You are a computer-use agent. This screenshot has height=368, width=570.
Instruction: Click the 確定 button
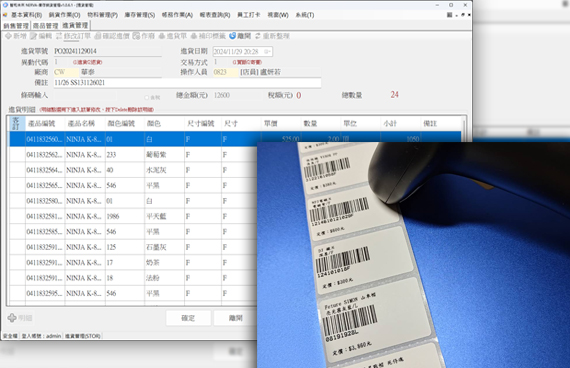pos(188,318)
